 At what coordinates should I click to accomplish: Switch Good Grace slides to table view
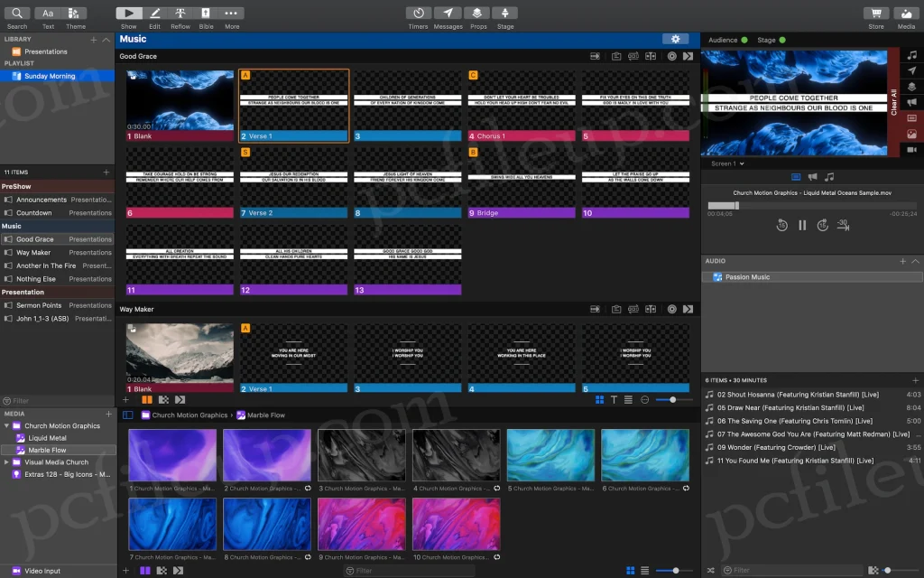point(629,398)
